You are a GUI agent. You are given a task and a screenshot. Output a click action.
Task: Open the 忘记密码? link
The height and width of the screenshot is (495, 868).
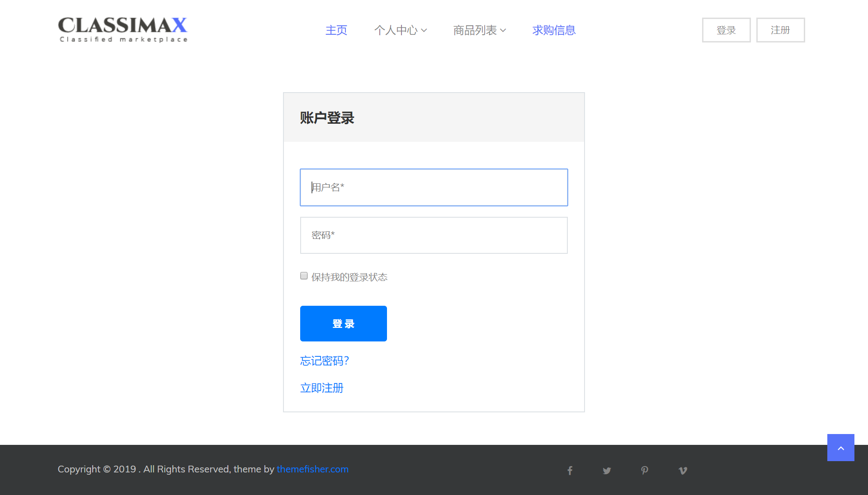[x=325, y=361]
